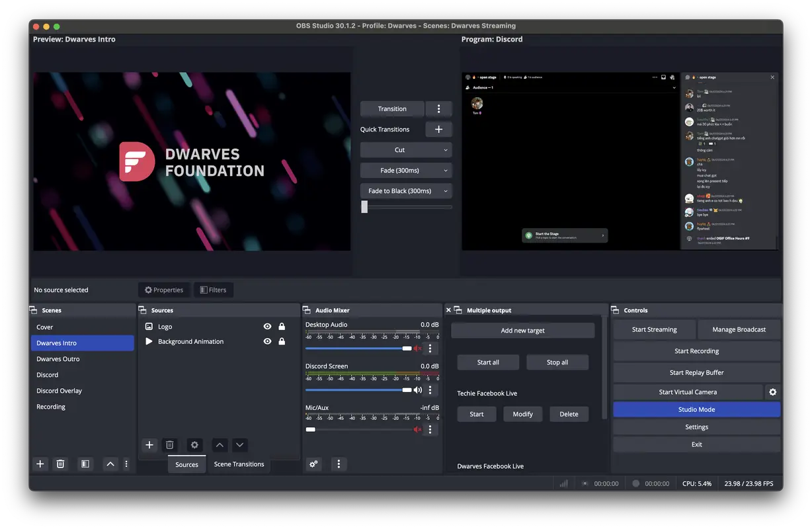The image size is (812, 529).
Task: Open the Cut quick transition dropdown
Action: [x=406, y=150]
